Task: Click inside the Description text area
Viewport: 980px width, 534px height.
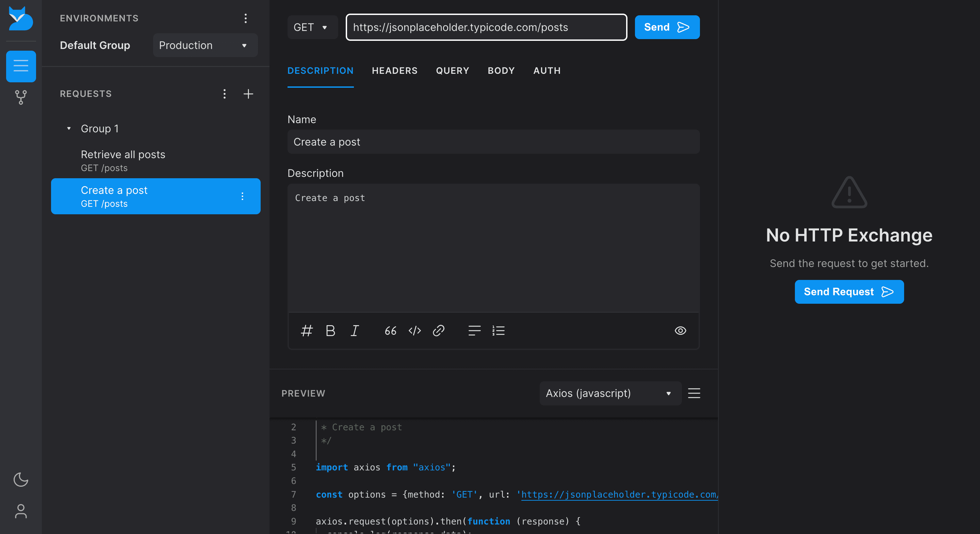Action: click(x=493, y=248)
